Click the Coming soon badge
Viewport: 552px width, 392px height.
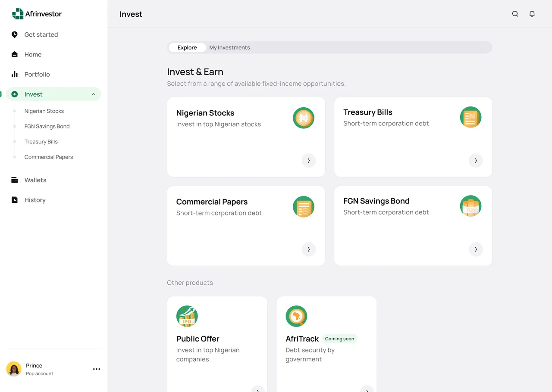tap(339, 339)
